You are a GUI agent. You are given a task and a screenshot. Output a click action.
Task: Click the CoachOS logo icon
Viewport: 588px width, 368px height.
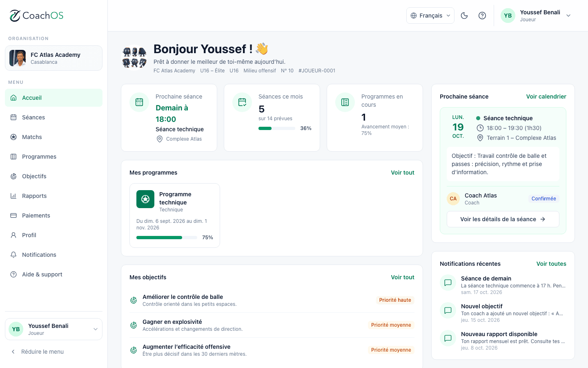pyautogui.click(x=15, y=16)
